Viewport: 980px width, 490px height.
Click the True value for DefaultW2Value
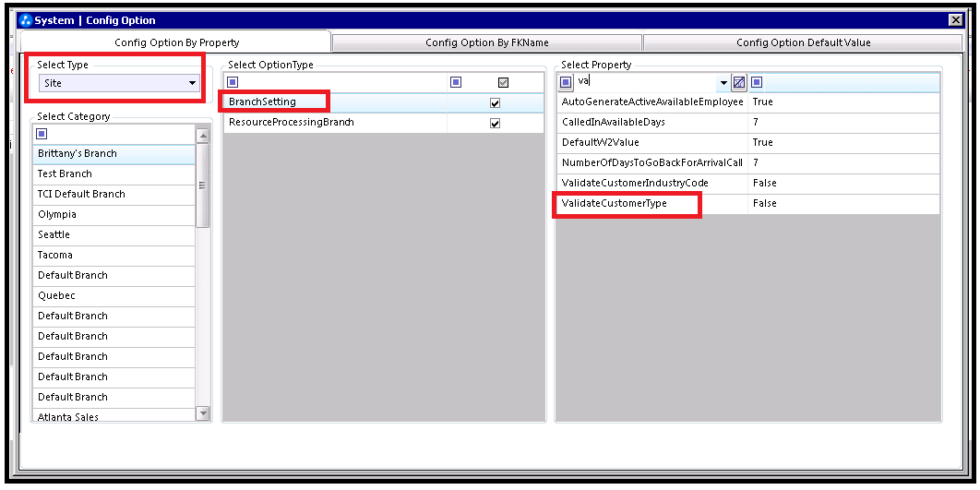point(843,142)
